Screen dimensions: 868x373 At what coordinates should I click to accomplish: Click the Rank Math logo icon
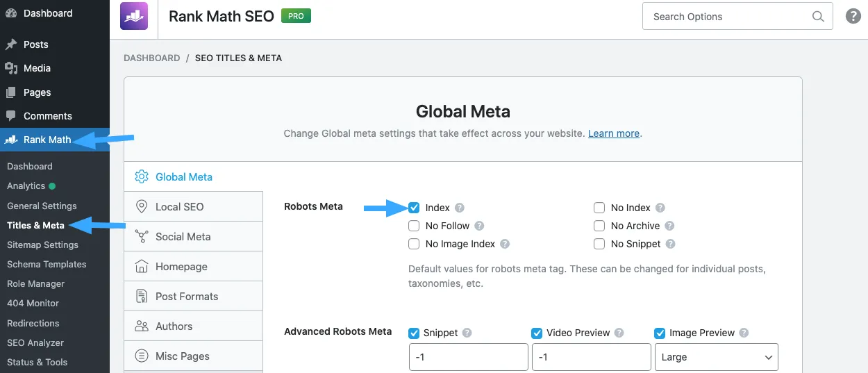point(134,17)
